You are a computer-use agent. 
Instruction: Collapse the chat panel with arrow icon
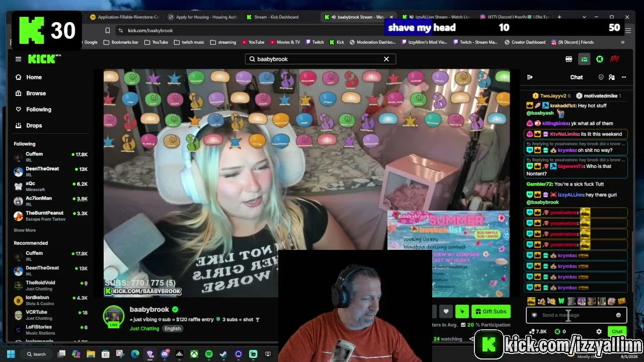coord(530,77)
